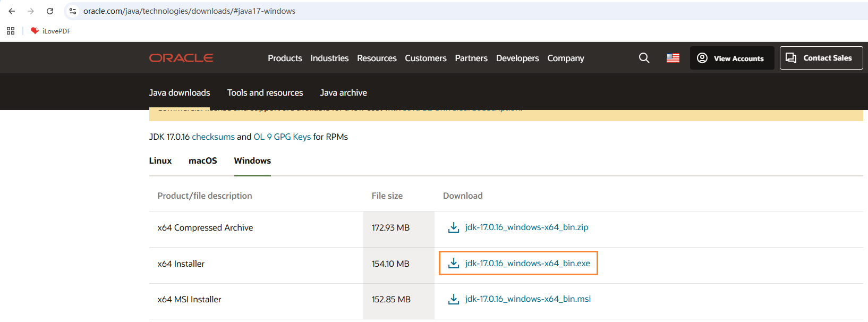Open the Company menu
Viewport: 868px width, 322px height.
[566, 58]
